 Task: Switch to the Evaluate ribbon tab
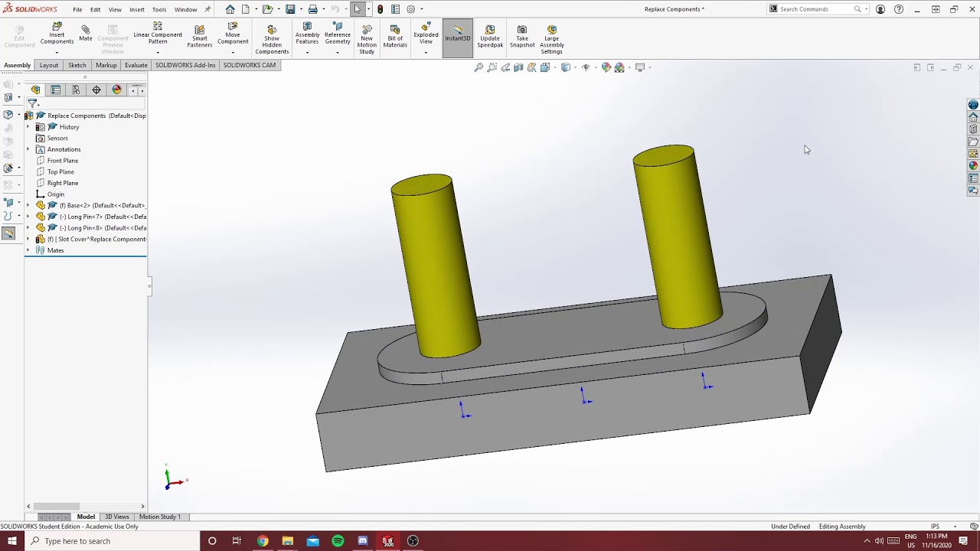click(x=136, y=65)
